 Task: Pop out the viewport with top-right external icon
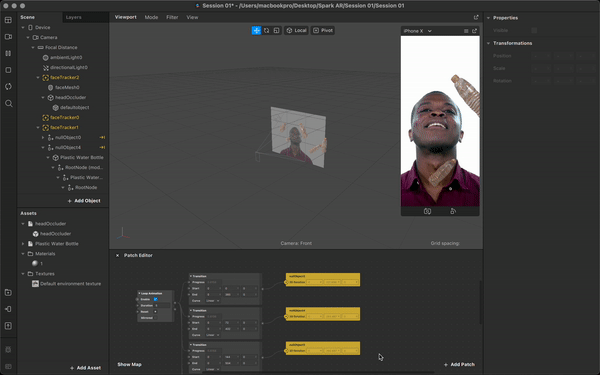coord(476,17)
